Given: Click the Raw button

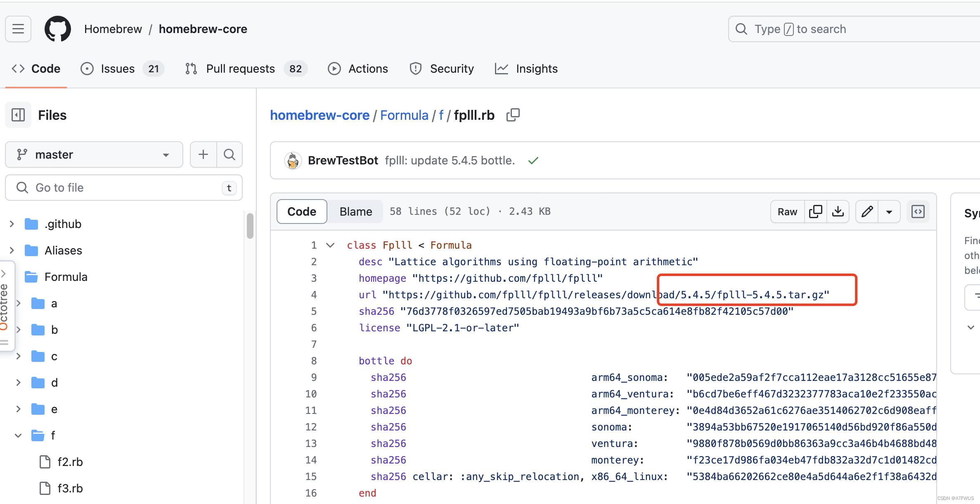Looking at the screenshot, I should (787, 212).
